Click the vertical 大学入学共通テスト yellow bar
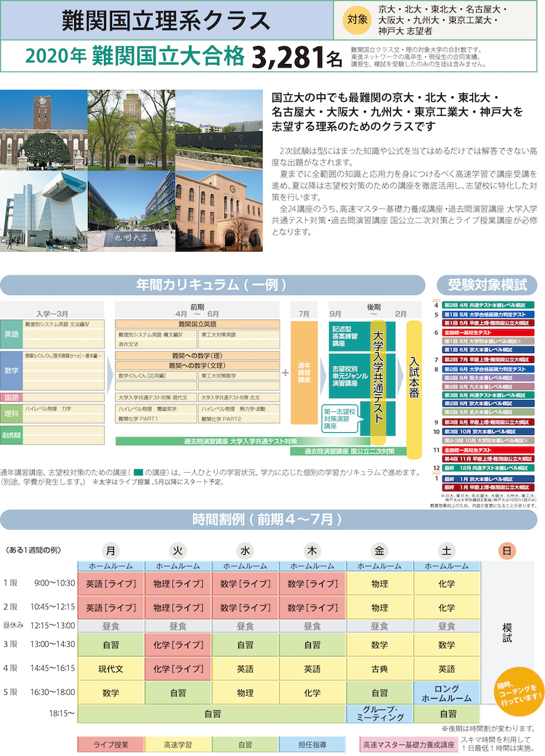Image resolution: width=545 pixels, height=756 pixels. pos(378,382)
